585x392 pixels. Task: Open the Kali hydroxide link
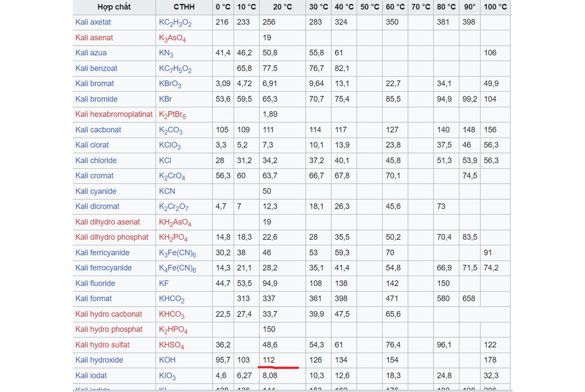tap(99, 360)
